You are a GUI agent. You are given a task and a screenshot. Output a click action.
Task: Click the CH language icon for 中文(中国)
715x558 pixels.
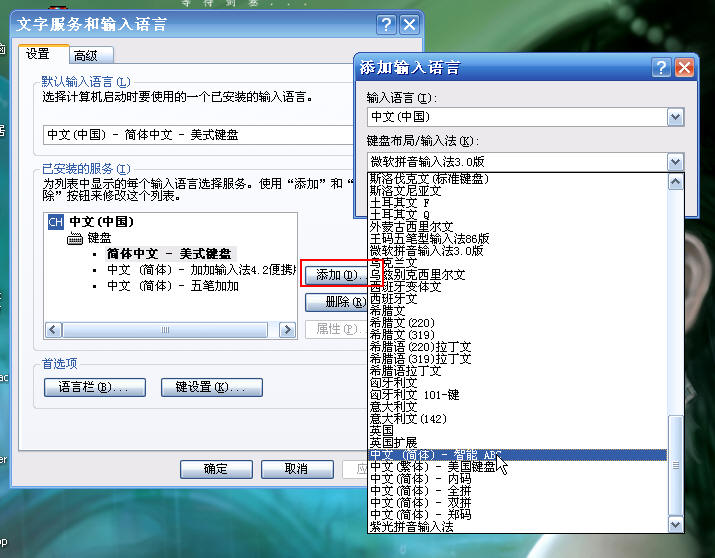point(56,222)
